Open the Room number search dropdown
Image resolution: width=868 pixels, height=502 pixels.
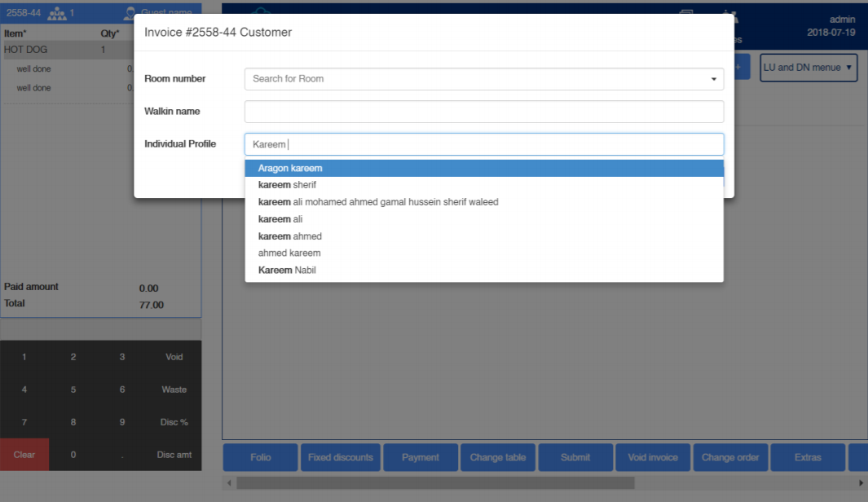484,78
